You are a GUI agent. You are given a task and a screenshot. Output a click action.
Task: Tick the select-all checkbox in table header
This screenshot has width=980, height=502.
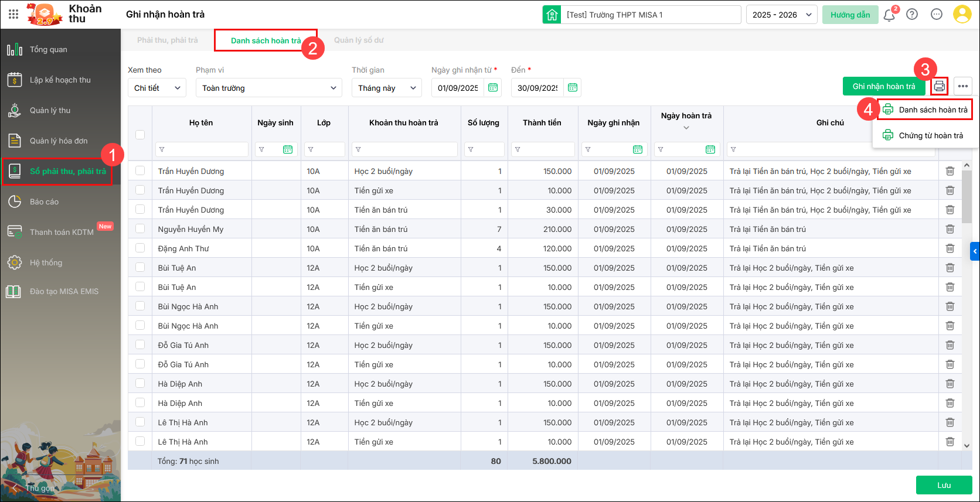tap(140, 134)
